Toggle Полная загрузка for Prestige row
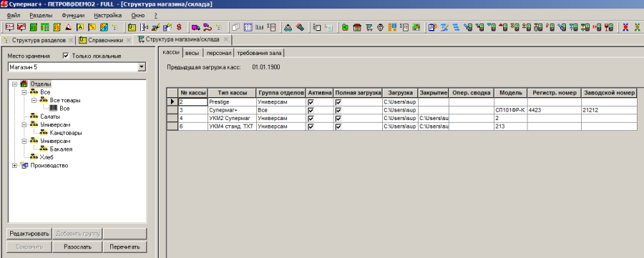This screenshot has height=258, width=644. 338,101
